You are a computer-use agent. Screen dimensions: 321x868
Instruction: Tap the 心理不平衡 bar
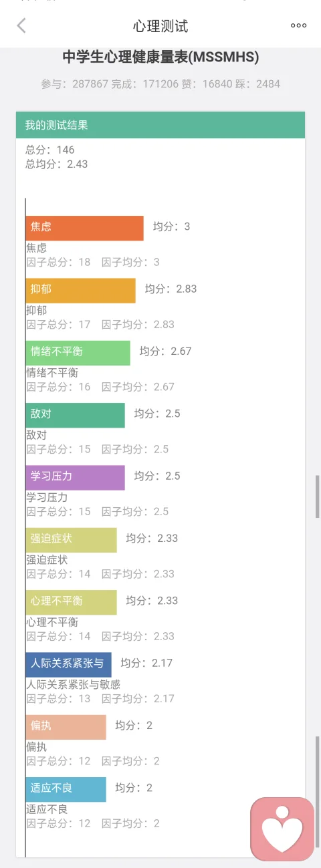tap(71, 602)
